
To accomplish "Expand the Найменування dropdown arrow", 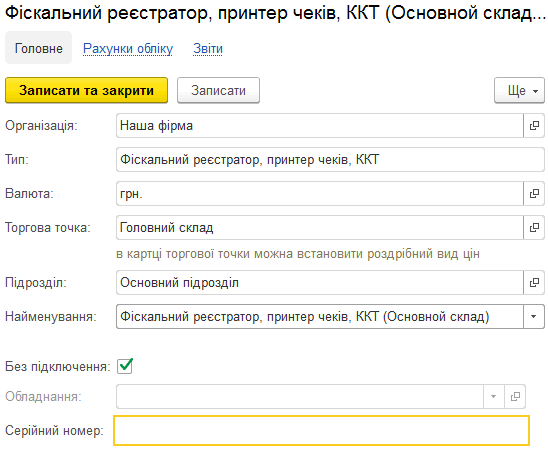I will (x=534, y=317).
